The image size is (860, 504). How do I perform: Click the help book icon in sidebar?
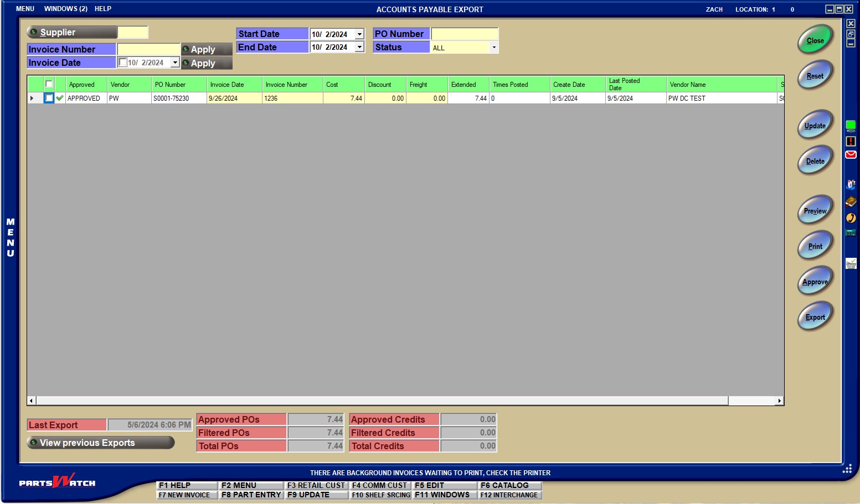(851, 201)
